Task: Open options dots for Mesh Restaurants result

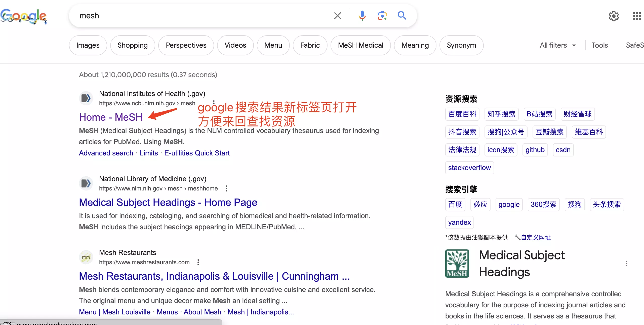Action: point(198,262)
